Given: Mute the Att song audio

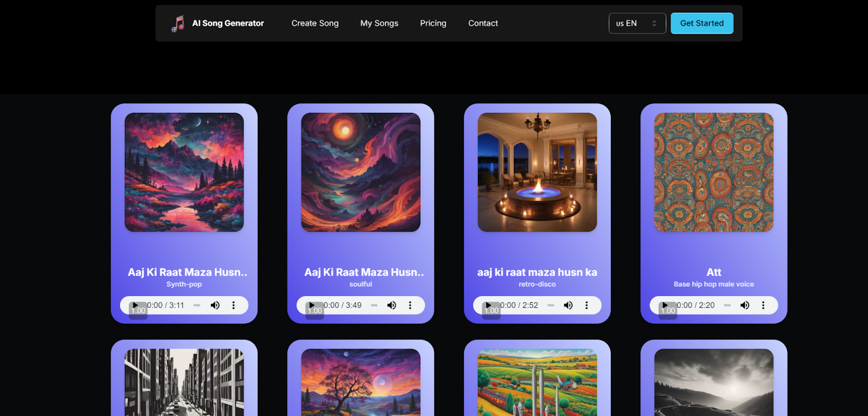Looking at the screenshot, I should tap(745, 305).
